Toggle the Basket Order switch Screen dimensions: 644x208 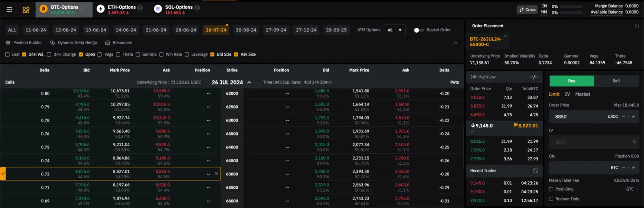tap(419, 30)
